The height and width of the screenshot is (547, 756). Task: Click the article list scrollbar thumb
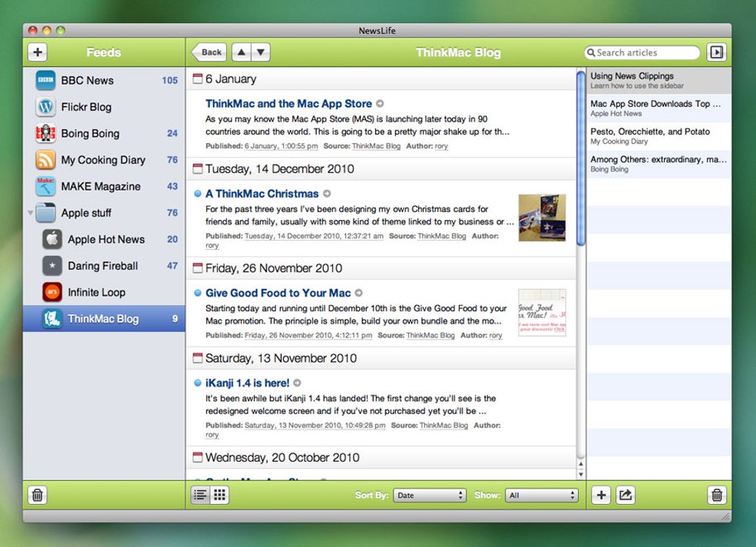tap(581, 157)
